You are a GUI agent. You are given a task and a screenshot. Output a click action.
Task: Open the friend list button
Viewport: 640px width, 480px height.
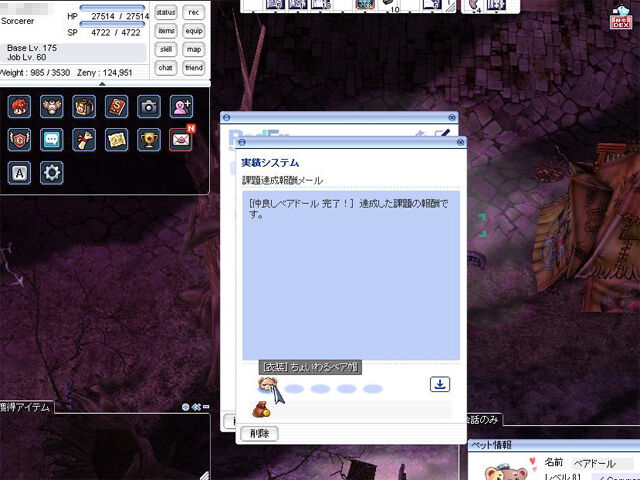[194, 68]
